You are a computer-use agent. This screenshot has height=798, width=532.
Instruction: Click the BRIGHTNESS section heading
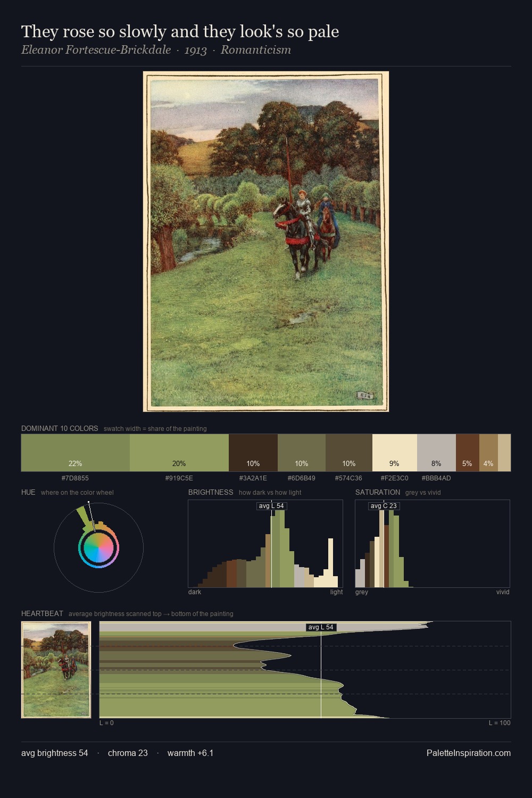point(211,492)
